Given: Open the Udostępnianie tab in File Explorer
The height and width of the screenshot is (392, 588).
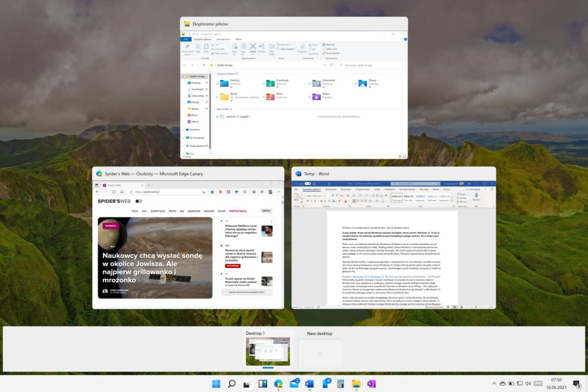Looking at the screenshot, I should click(223, 39).
